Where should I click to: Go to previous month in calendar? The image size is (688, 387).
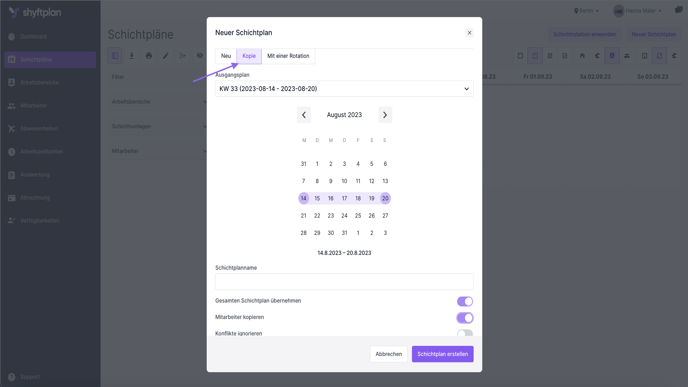pyautogui.click(x=304, y=115)
